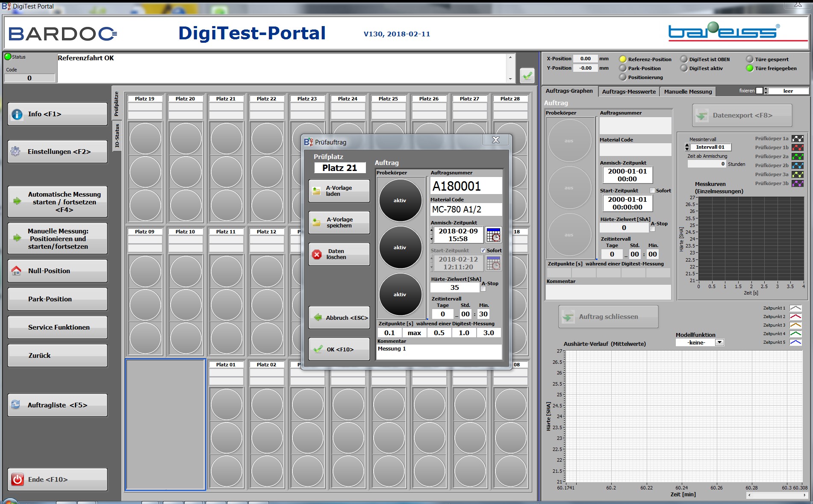
Task: Increment the dialog Anmisch-Zeitpunkt with up arrow
Action: point(431,230)
